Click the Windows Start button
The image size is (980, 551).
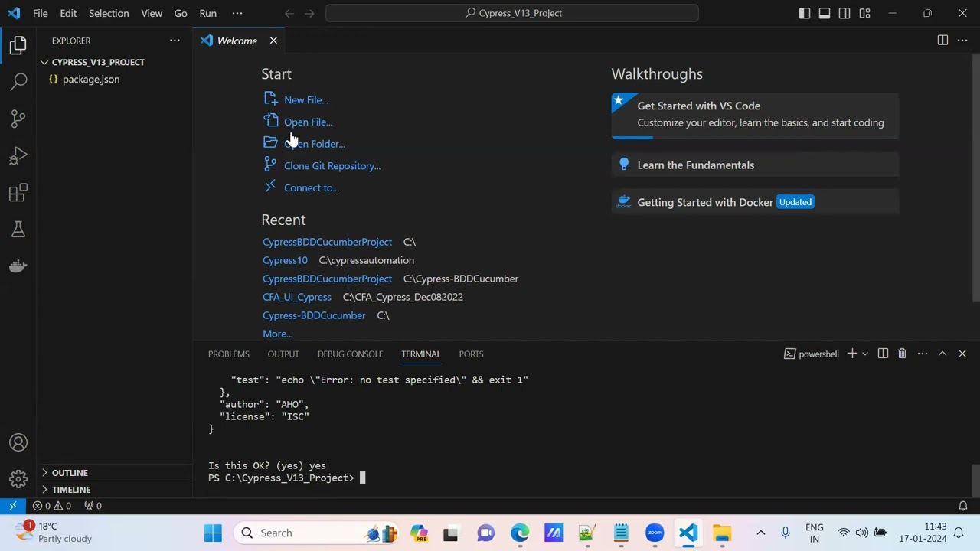[x=213, y=533]
